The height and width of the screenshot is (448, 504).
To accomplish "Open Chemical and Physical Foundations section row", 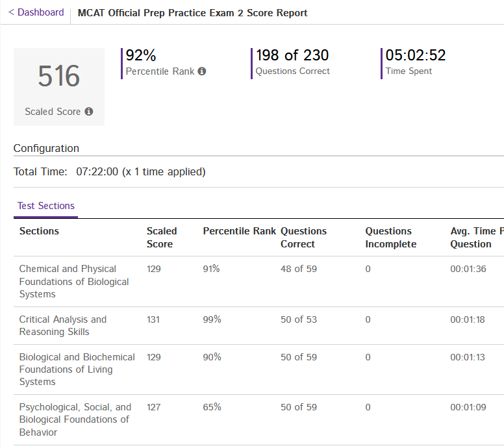I will 73,281.
